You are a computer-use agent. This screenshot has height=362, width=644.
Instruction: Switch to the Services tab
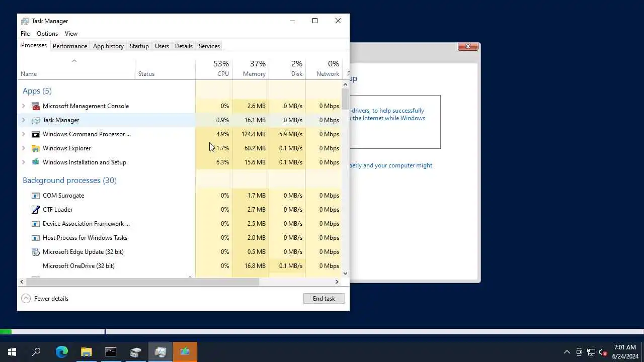click(x=209, y=46)
